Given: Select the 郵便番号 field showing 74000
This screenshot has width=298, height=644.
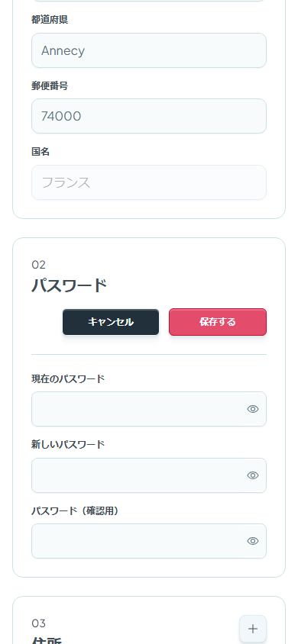Looking at the screenshot, I should click(149, 116).
